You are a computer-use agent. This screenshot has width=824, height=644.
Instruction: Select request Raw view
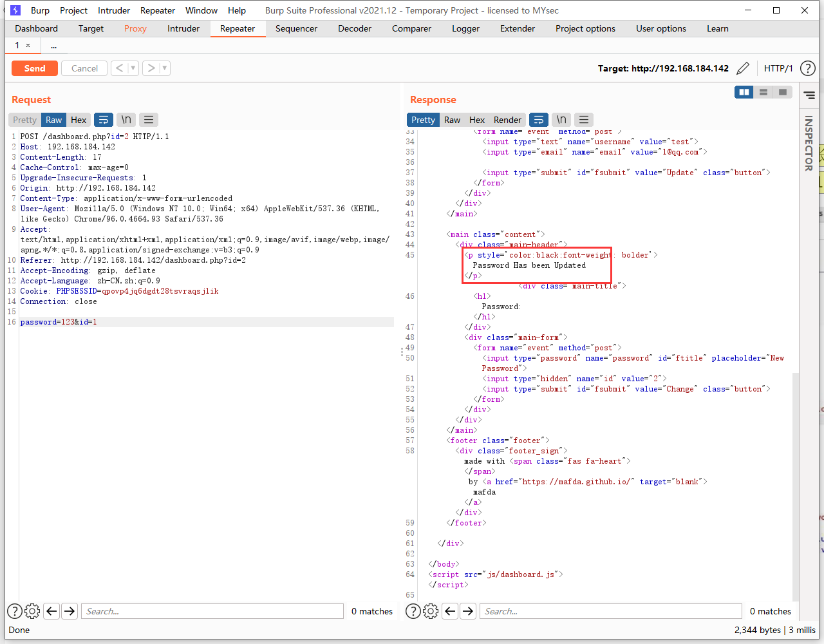point(54,120)
